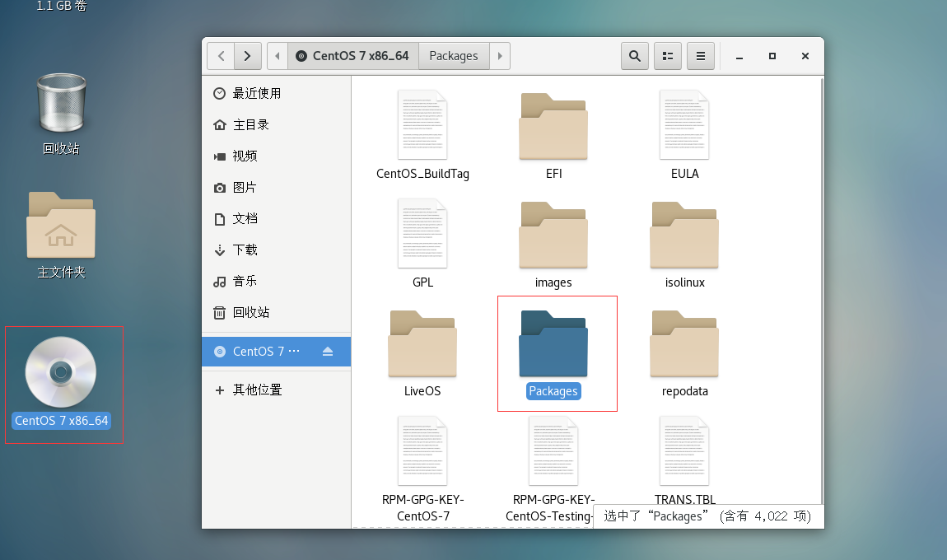This screenshot has height=560, width=947.
Task: Open Trash (回收站) in sidebar
Action: point(276,312)
